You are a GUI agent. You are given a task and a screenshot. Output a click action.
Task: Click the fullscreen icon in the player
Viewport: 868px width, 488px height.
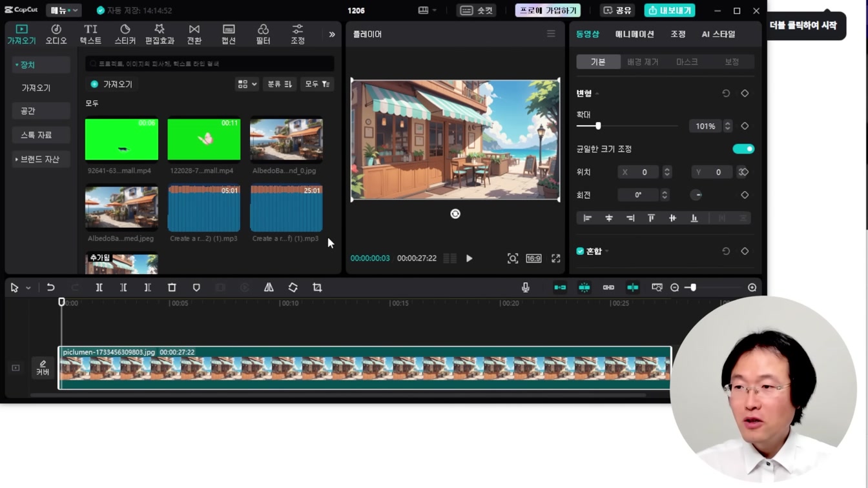[556, 258]
